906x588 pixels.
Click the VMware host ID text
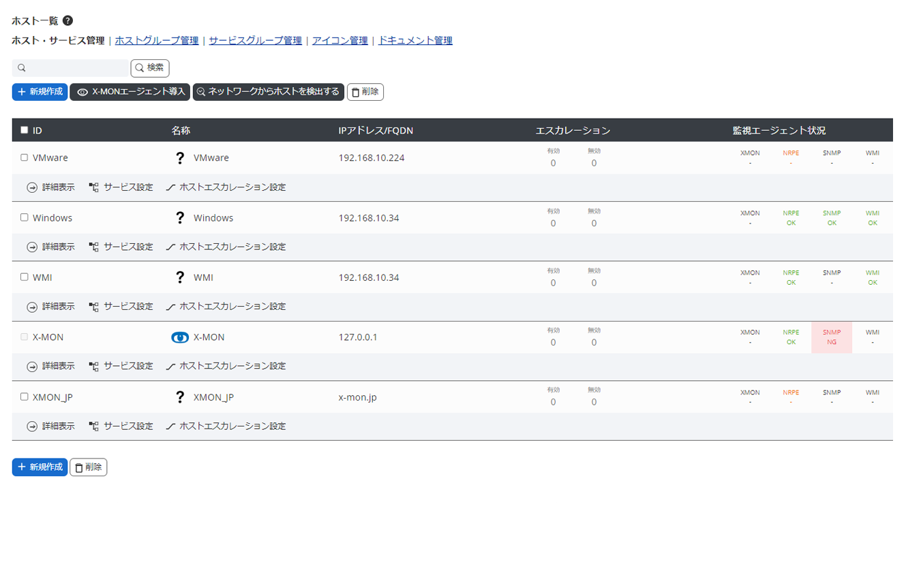50,158
